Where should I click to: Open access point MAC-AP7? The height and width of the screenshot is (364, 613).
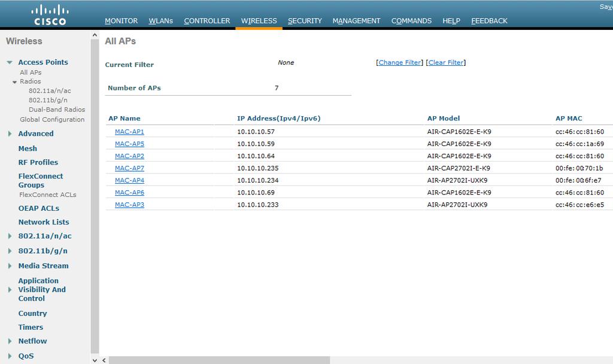pyautogui.click(x=129, y=168)
